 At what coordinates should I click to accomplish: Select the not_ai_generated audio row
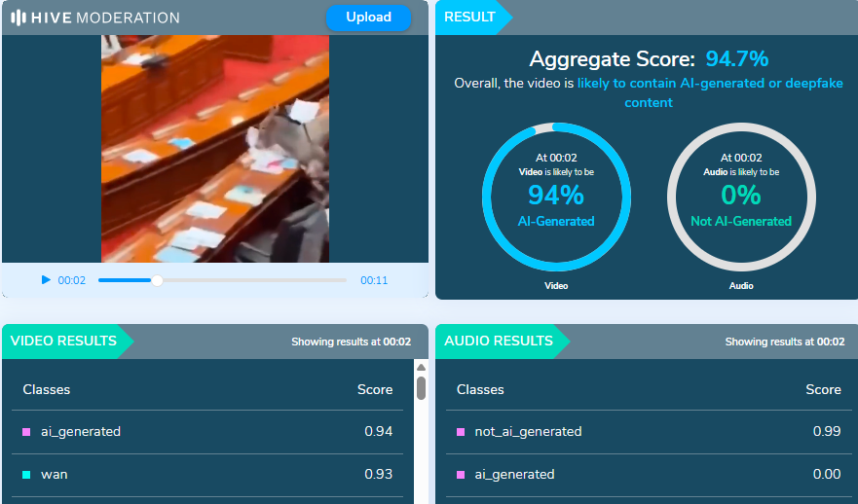[649, 431]
